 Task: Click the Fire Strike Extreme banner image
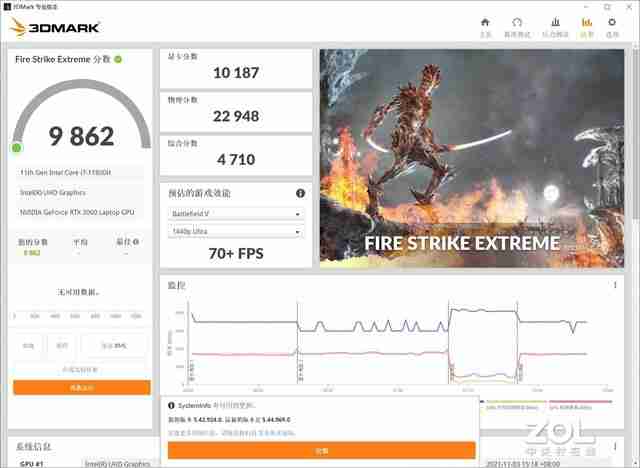click(x=475, y=158)
